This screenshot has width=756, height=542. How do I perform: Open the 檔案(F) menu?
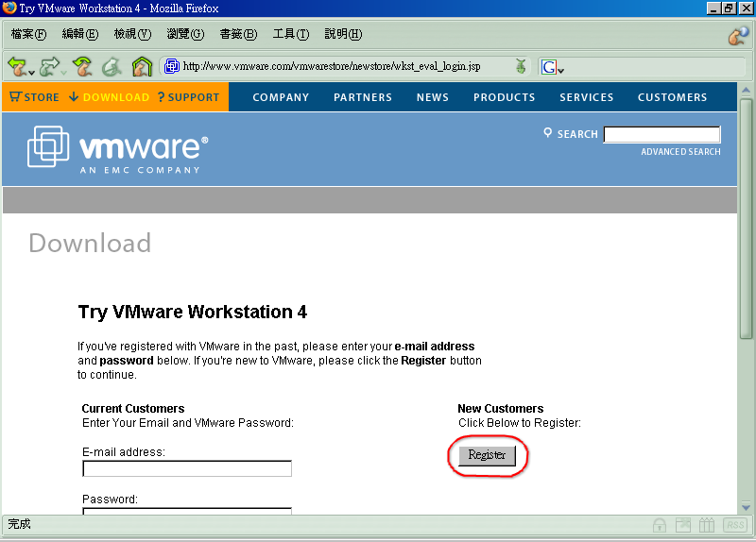point(28,34)
